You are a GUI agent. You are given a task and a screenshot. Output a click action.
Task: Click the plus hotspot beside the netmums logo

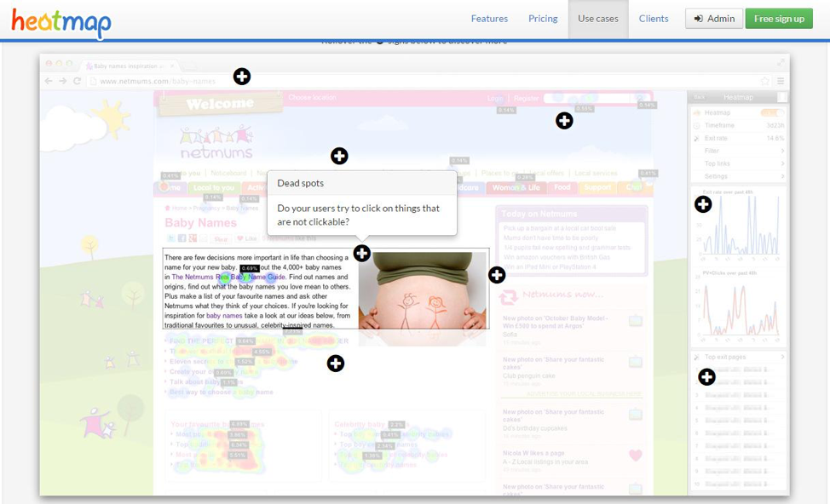click(339, 156)
